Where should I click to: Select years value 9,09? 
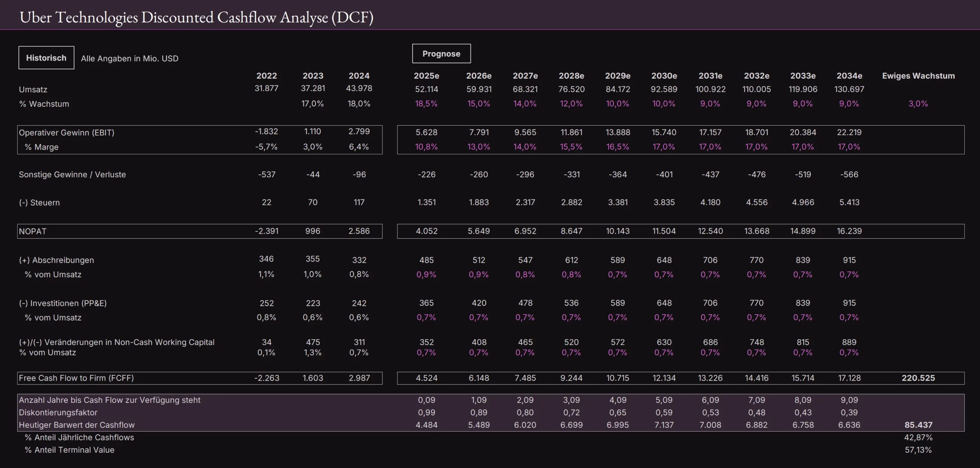(x=849, y=400)
